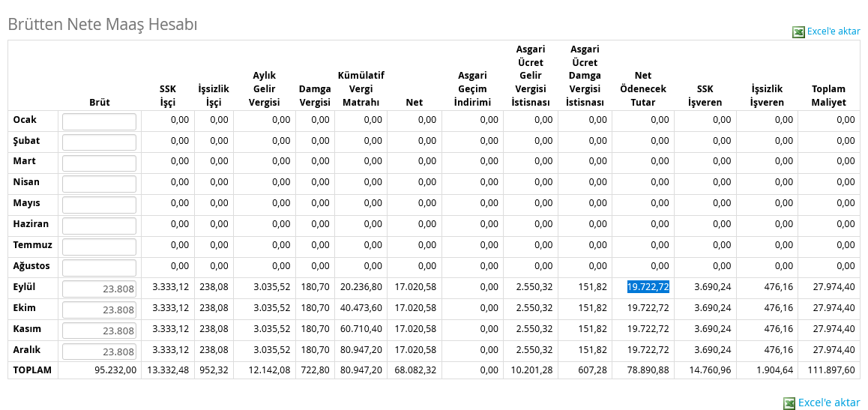The image size is (868, 410).
Task: Click the Ağustos Brüt input field
Action: click(x=99, y=268)
